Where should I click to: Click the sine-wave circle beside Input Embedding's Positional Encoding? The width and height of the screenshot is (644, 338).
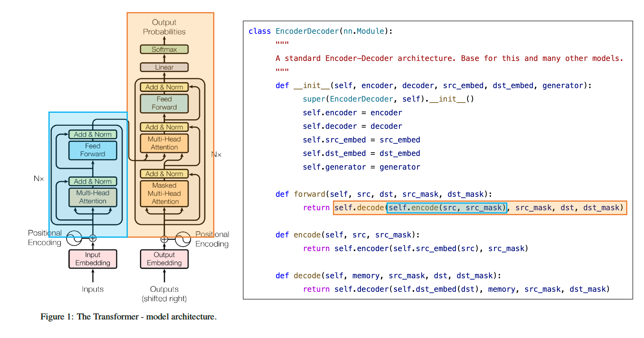74,238
